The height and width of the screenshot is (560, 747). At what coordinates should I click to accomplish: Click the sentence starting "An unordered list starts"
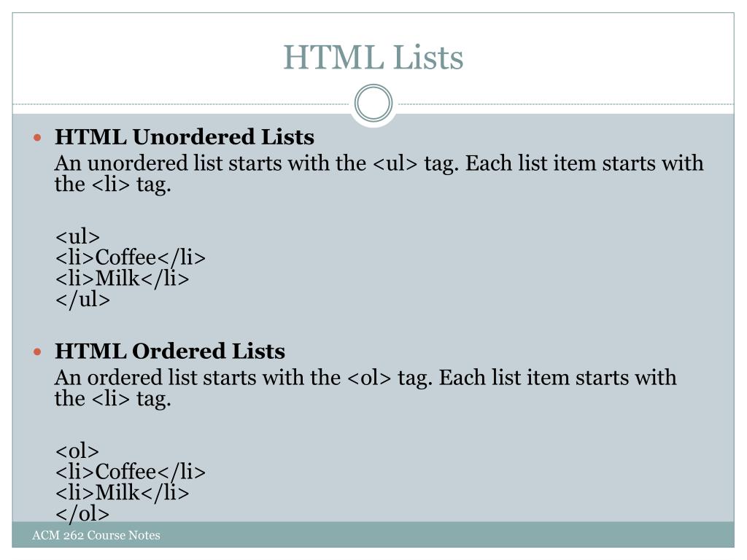click(379, 163)
